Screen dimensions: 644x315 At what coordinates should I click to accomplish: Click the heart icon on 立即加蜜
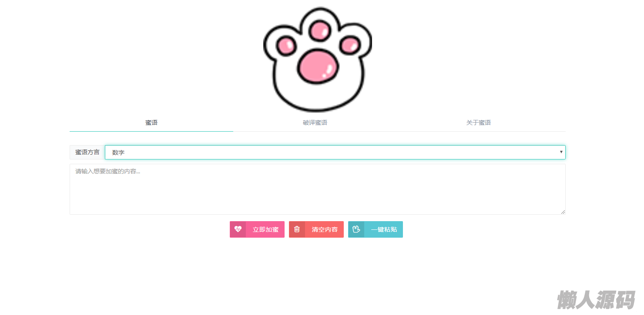(238, 229)
